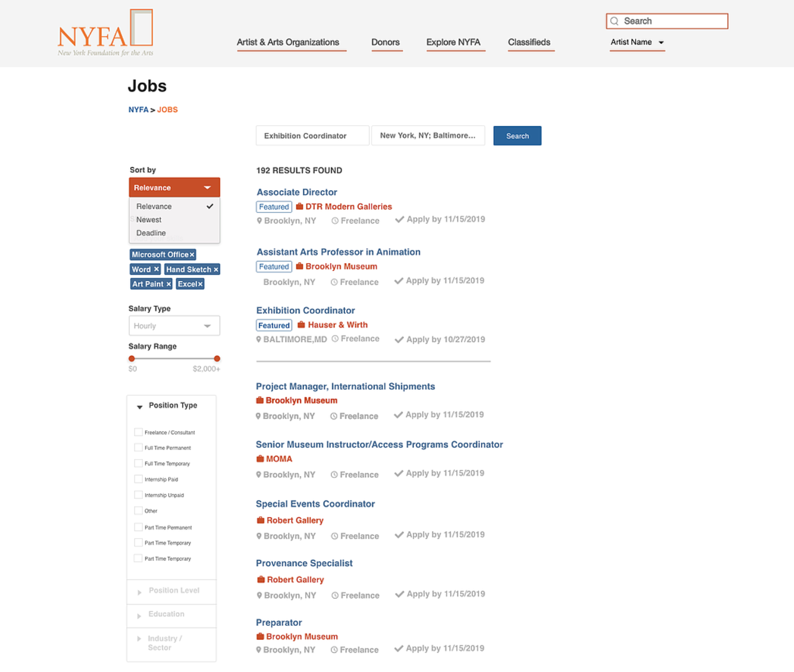Open the Salary Type Hourly dropdown
This screenshot has width=794, height=672.
pyautogui.click(x=174, y=326)
